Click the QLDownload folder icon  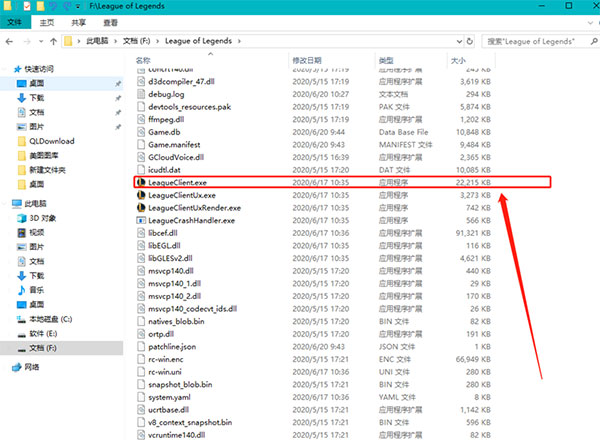(x=22, y=141)
